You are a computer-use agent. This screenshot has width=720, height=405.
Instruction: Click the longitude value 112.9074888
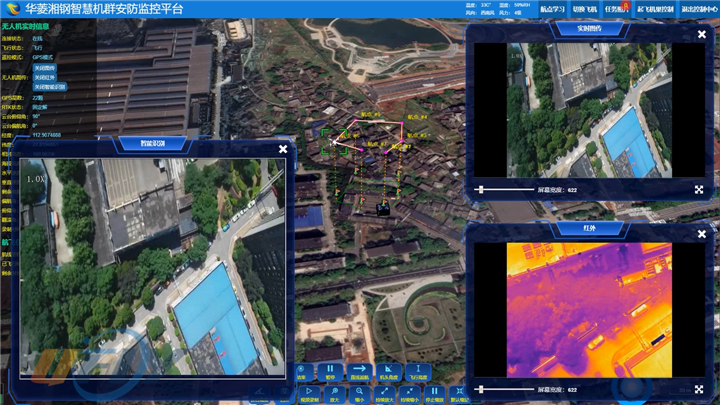click(x=46, y=135)
